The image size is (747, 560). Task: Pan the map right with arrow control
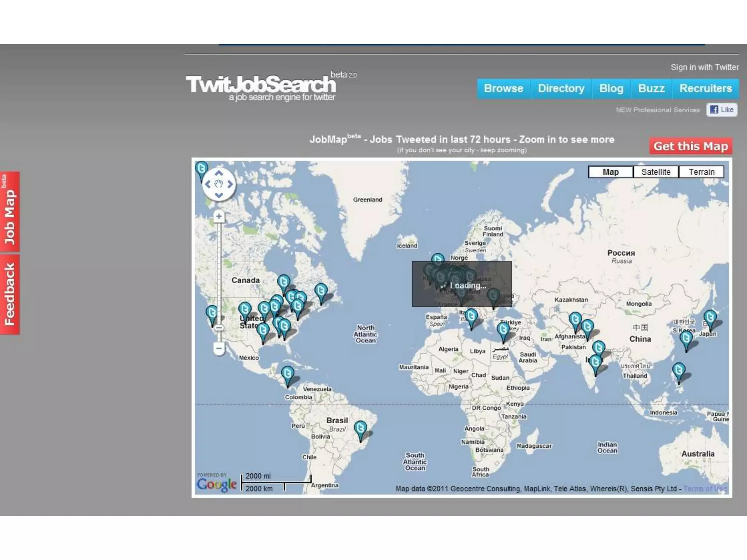point(230,184)
